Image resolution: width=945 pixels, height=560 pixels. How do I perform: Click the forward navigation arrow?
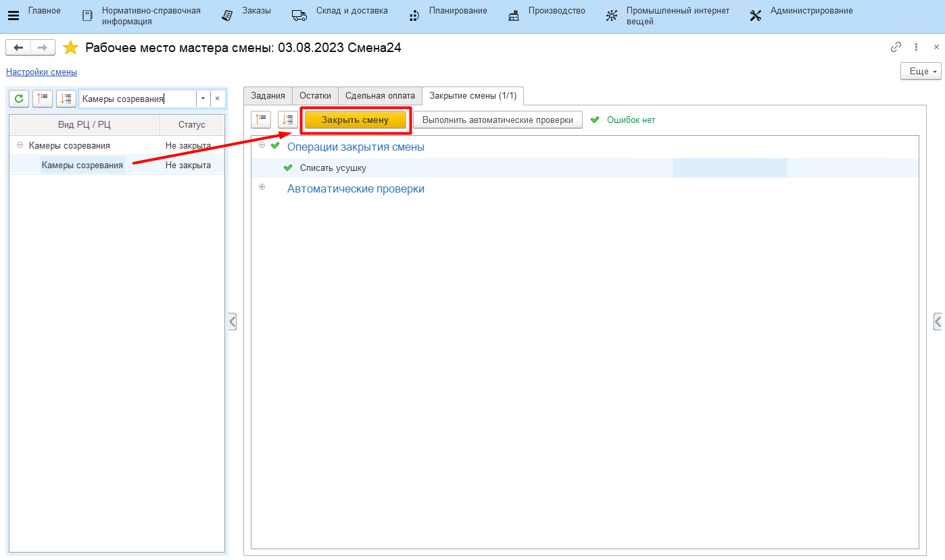pyautogui.click(x=42, y=47)
